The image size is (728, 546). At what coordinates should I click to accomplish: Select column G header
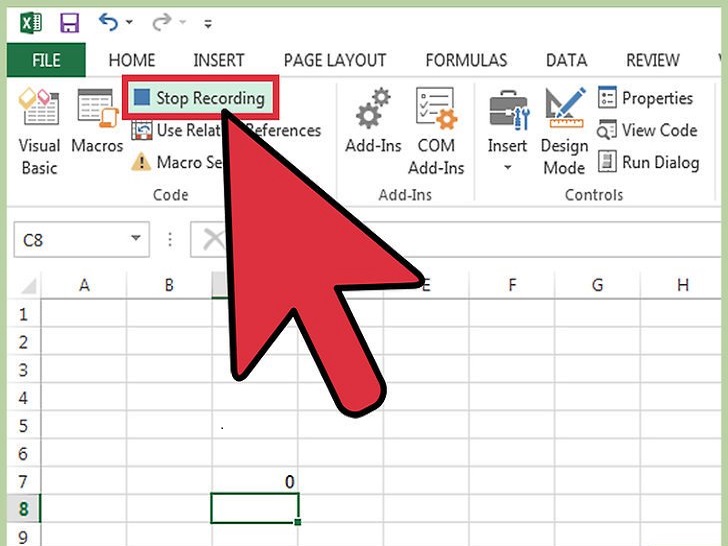pyautogui.click(x=598, y=285)
